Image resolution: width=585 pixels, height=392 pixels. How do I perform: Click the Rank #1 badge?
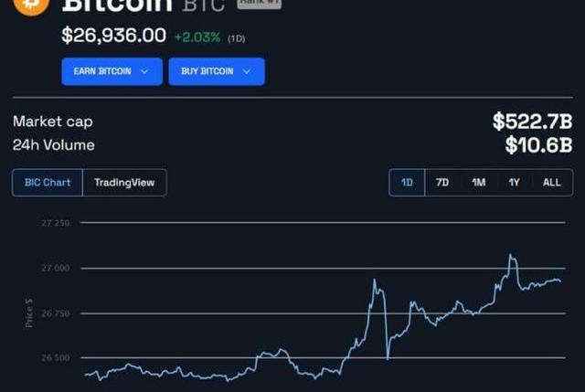(260, 4)
